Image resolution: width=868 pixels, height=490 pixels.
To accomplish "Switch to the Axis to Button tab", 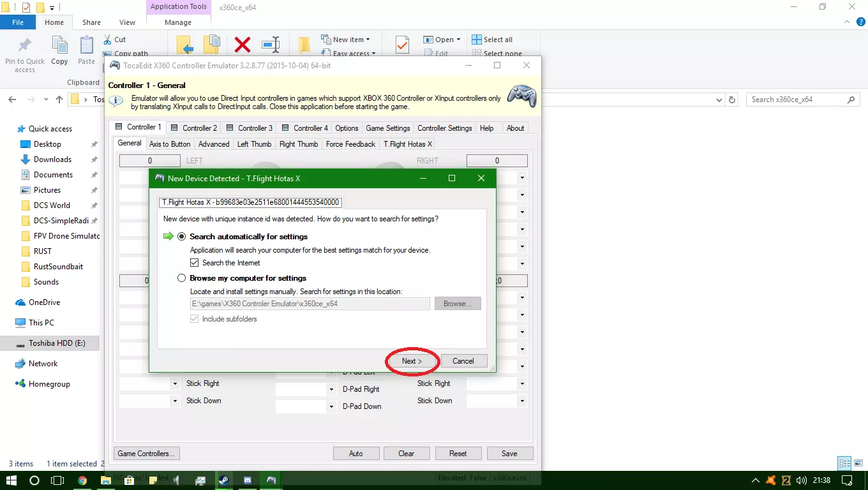I will [x=170, y=144].
